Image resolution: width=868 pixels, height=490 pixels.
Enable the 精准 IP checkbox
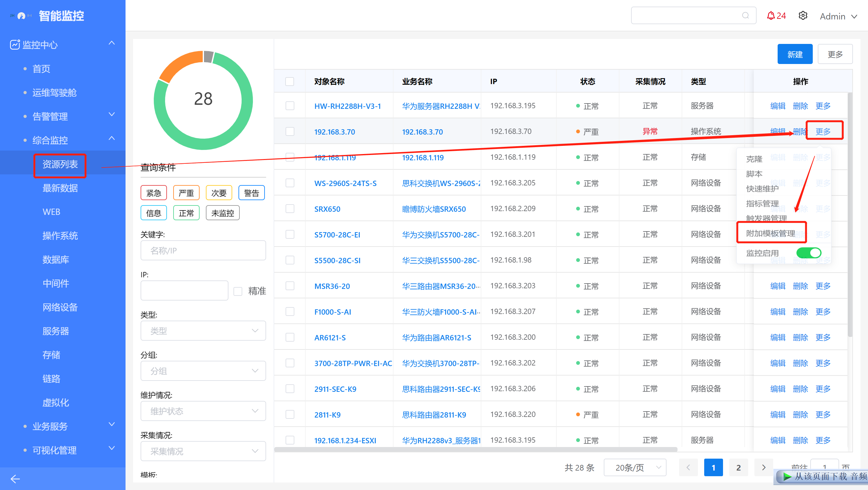coord(238,291)
